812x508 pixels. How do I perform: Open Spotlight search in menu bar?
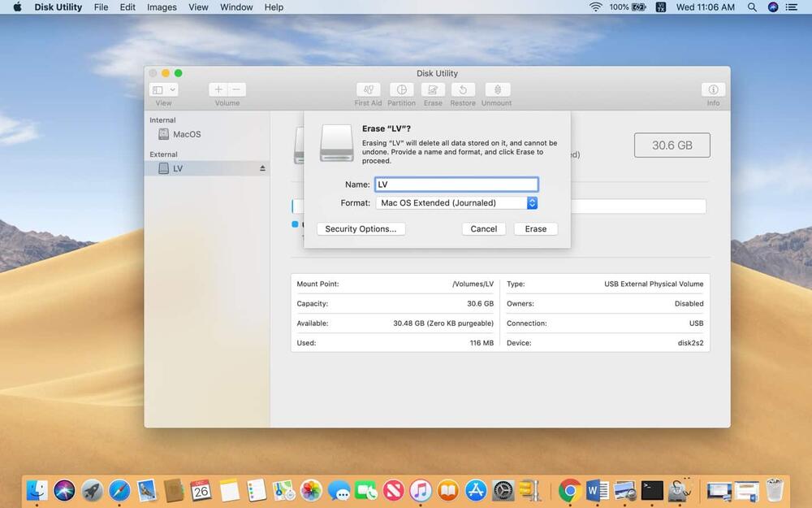pyautogui.click(x=752, y=7)
